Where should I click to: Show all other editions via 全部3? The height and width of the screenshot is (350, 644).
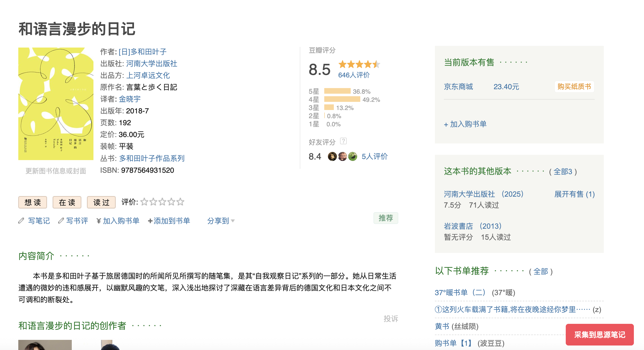click(x=563, y=172)
